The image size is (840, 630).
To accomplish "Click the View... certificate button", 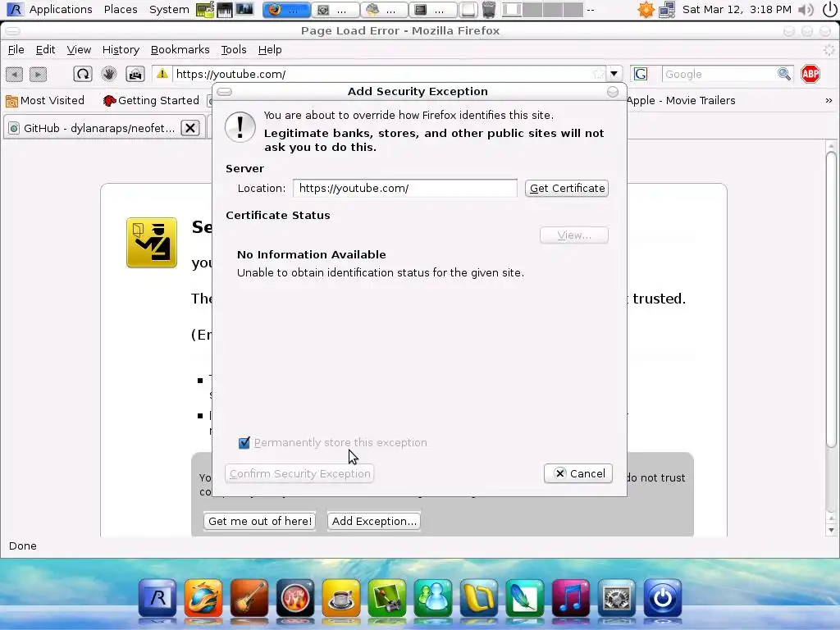I will pos(574,235).
